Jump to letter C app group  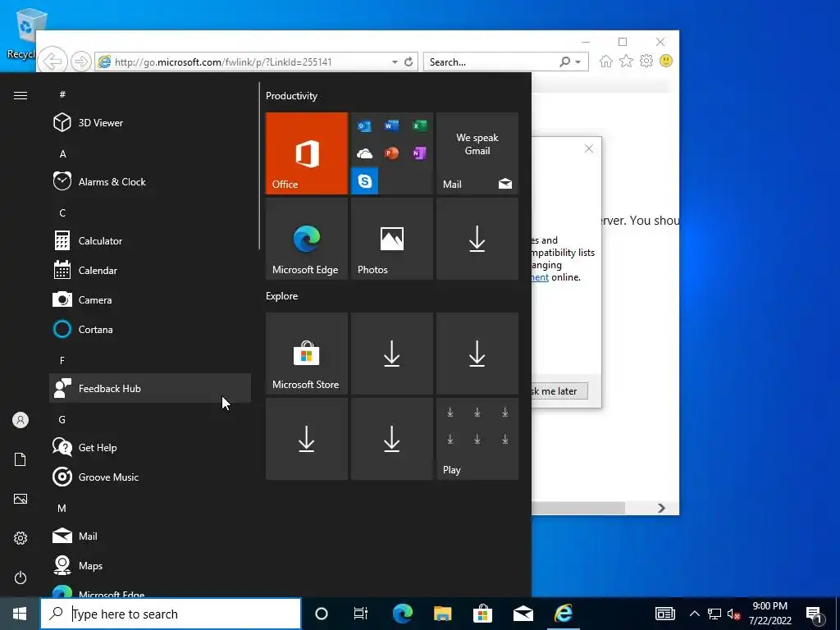(x=62, y=212)
